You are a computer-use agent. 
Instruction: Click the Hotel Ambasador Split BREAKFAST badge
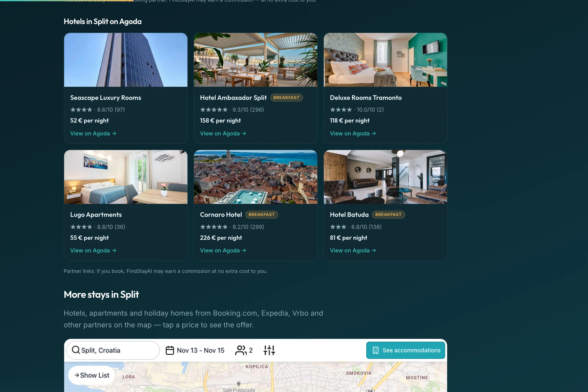click(286, 97)
